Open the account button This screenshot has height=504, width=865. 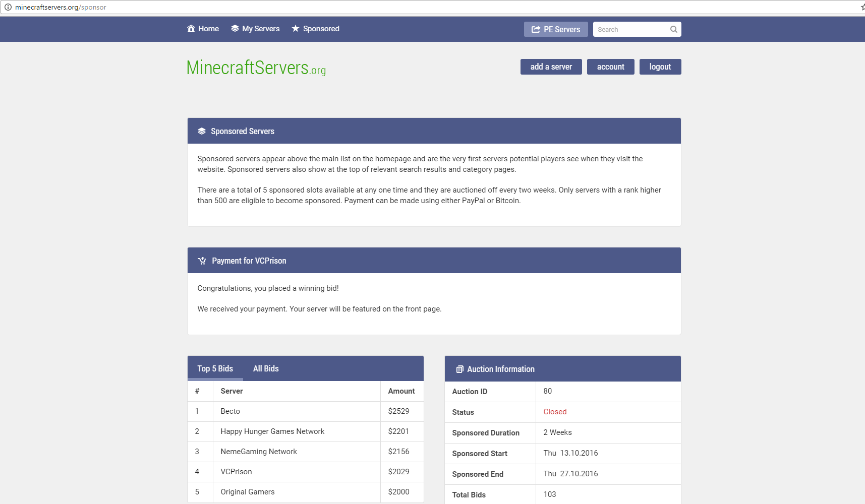(611, 67)
